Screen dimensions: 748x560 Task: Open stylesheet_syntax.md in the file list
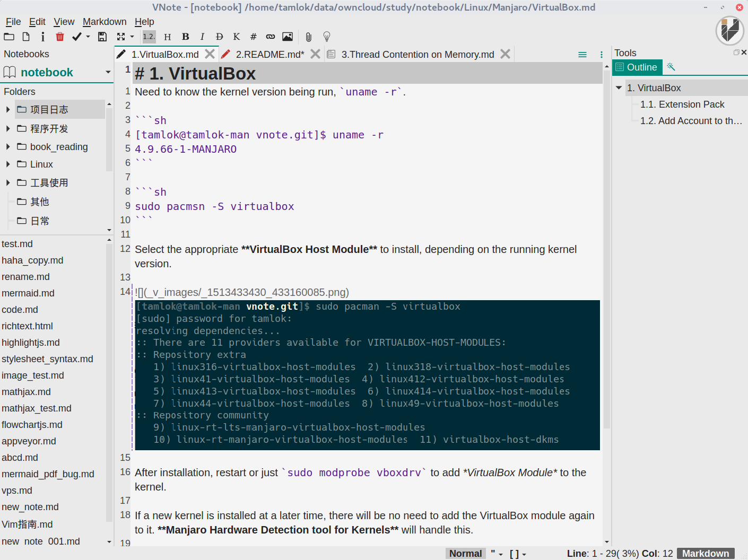pyautogui.click(x=47, y=359)
